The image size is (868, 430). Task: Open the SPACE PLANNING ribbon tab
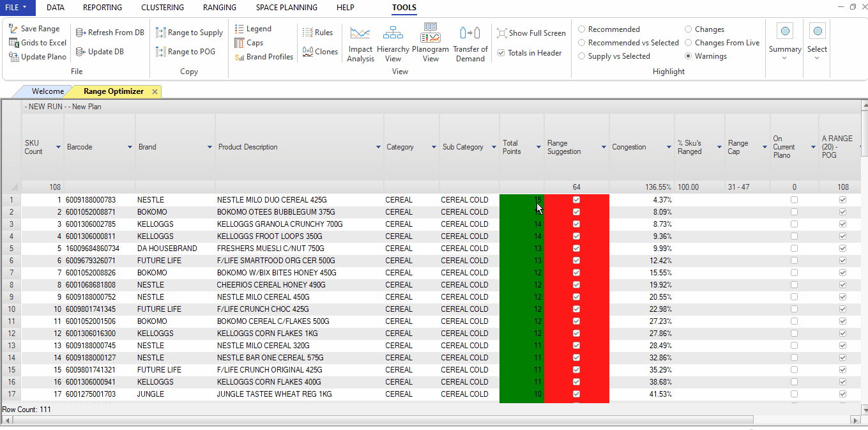pos(287,8)
